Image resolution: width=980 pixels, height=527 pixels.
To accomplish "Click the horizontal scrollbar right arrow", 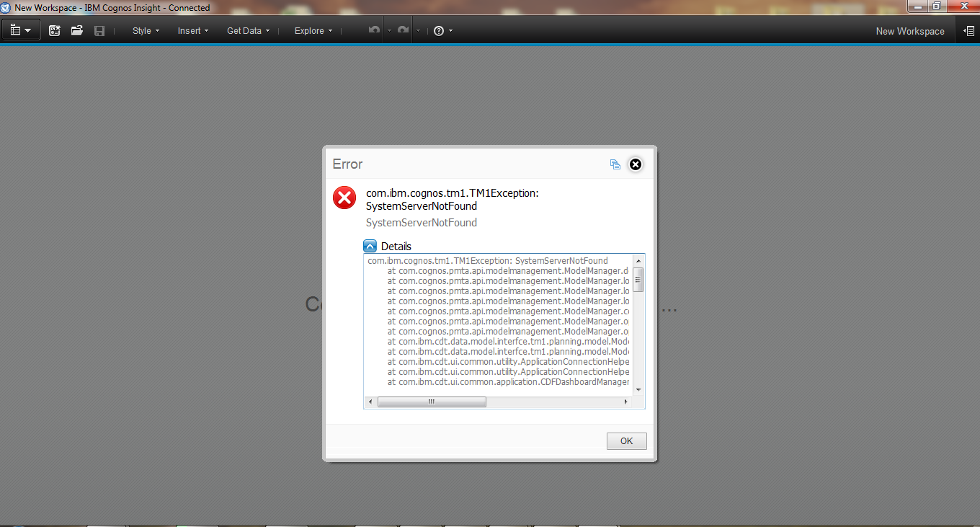I will 625,402.
